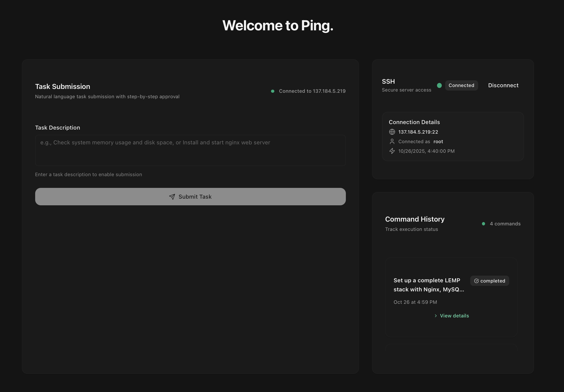The width and height of the screenshot is (564, 392).
Task: Focus the Task Description text field
Action: 190,150
